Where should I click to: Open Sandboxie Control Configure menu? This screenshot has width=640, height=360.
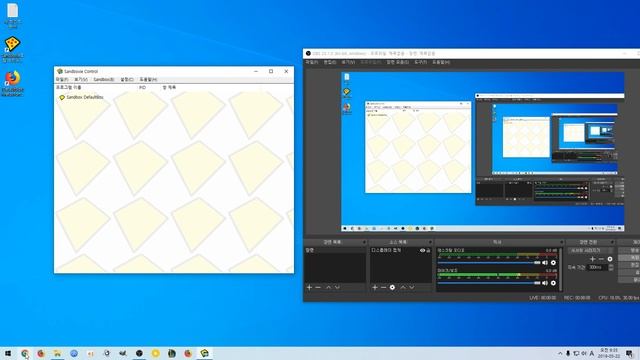point(127,80)
